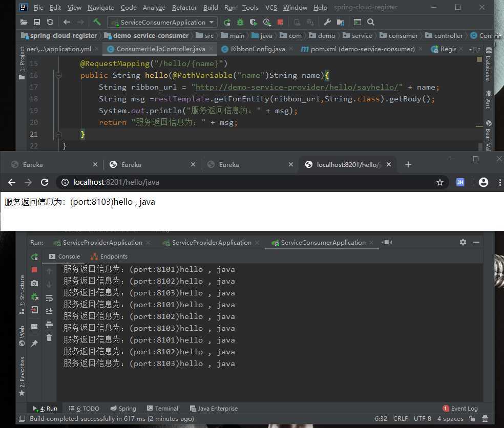Viewport: 504px width, 428px height.
Task: Open the Run panel settings gear
Action: (x=463, y=242)
